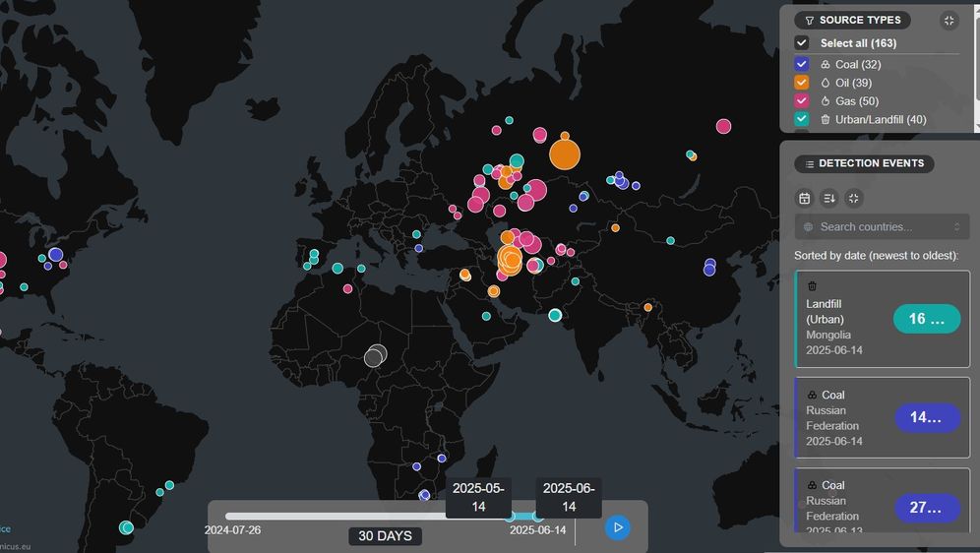Select the 2025-06-14 end slider handle

tap(537, 517)
